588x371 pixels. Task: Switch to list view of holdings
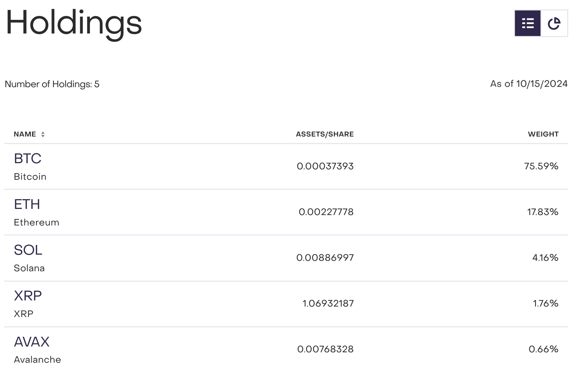click(528, 23)
